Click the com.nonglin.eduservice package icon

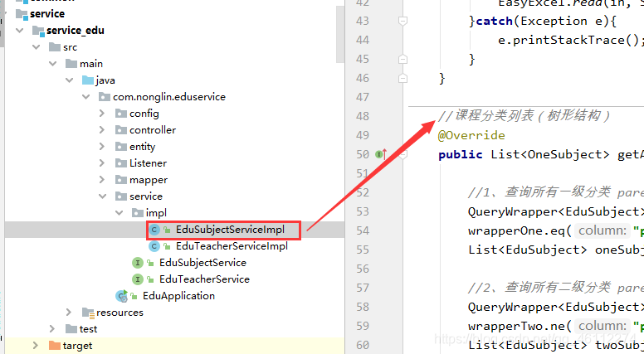(105, 97)
